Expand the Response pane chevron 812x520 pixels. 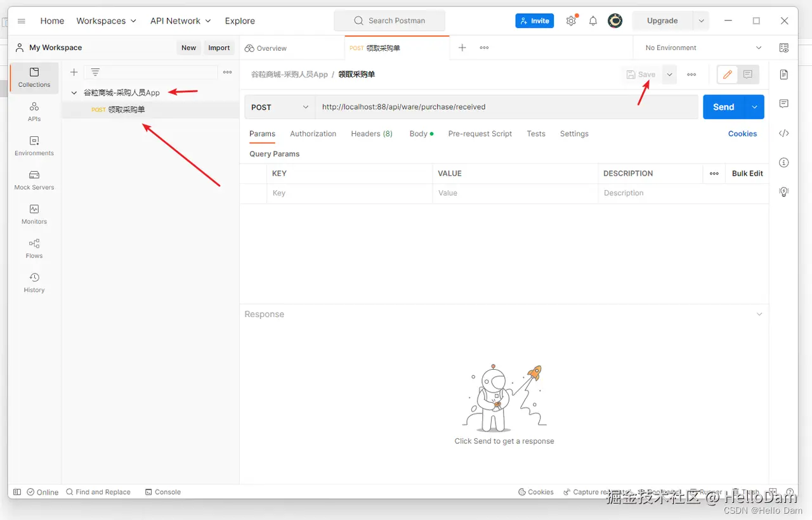pyautogui.click(x=759, y=315)
